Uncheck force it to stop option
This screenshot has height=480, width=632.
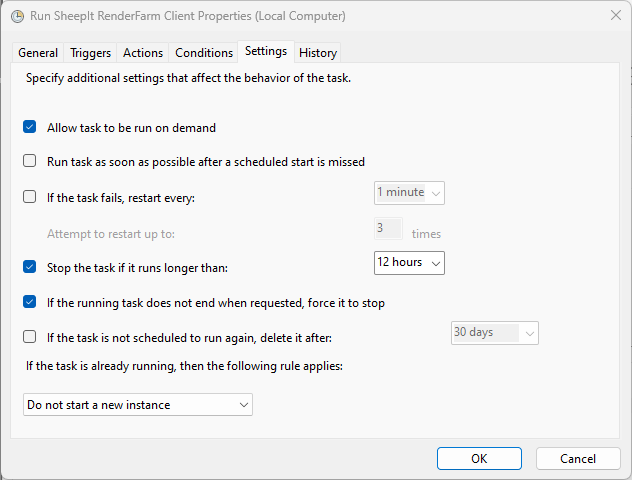[29, 302]
